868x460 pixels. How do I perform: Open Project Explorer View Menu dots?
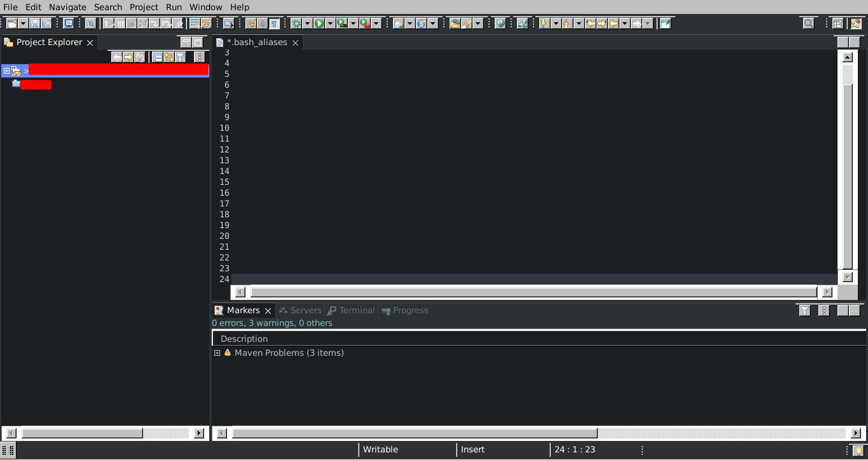pos(199,57)
